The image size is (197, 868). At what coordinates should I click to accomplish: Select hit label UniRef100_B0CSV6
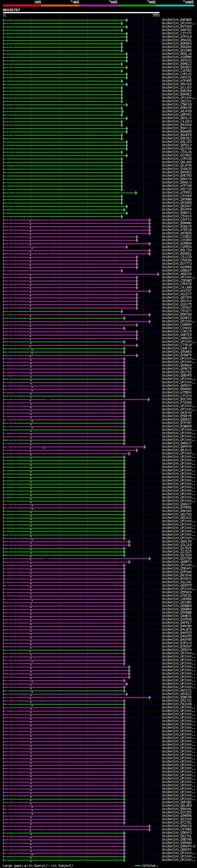(x=177, y=399)
